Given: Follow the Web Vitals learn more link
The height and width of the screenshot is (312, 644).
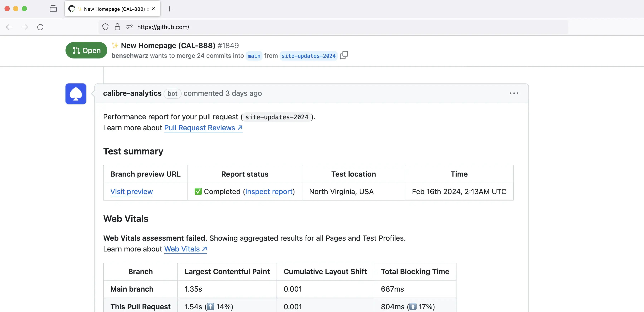Looking at the screenshot, I should tap(185, 249).
